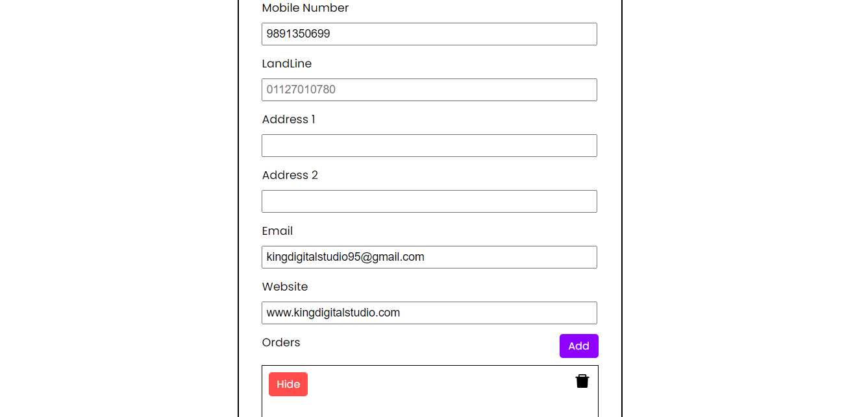This screenshot has height=417, width=868.
Task: Click the 01127010780 placeholder text
Action: [301, 89]
